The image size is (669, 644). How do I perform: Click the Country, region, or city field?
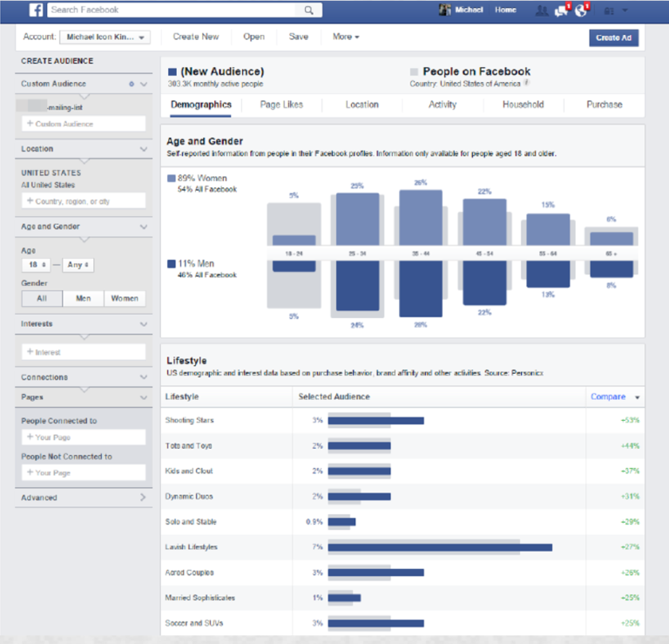pyautogui.click(x=84, y=201)
